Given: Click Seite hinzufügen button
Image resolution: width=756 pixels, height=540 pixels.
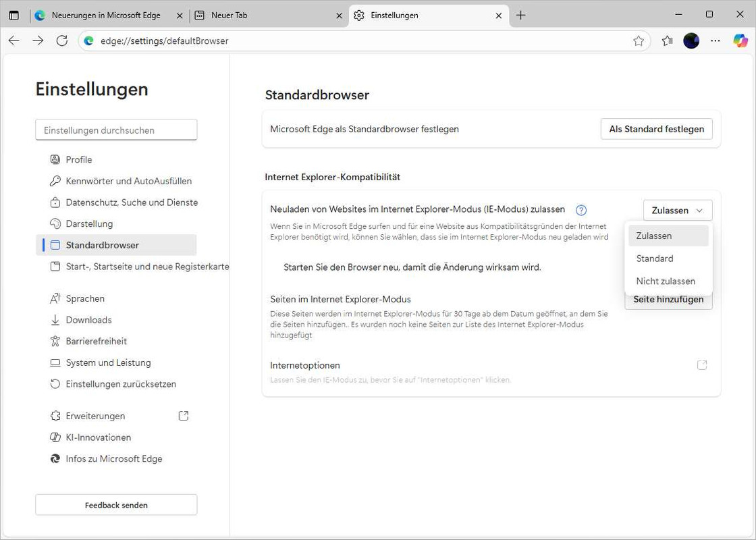Looking at the screenshot, I should [x=668, y=300].
